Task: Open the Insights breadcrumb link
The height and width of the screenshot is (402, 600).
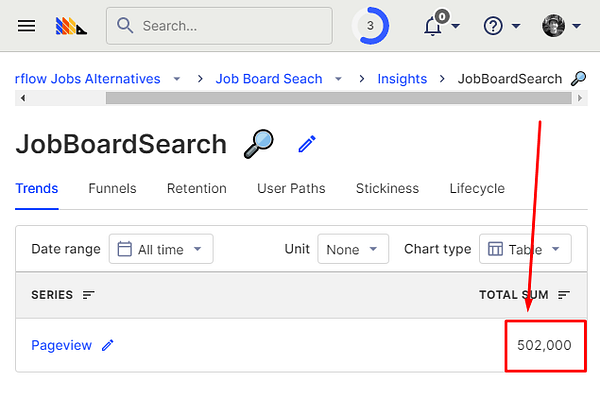Action: (402, 79)
